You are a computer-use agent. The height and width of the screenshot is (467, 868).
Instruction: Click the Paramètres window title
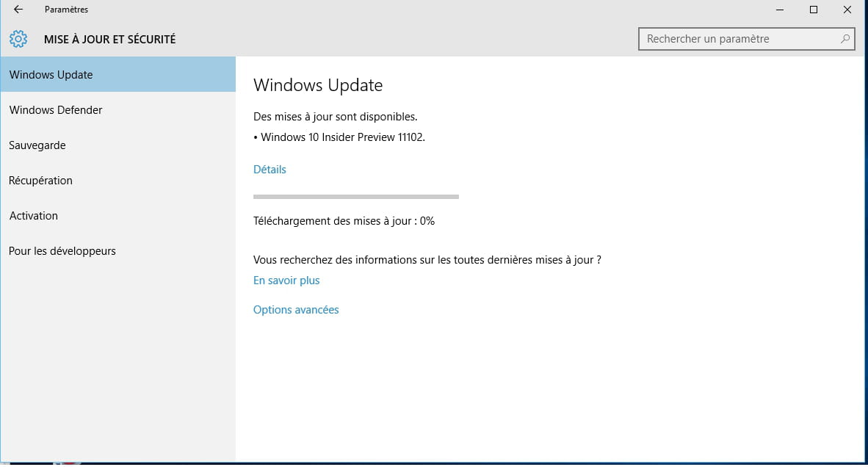point(66,10)
